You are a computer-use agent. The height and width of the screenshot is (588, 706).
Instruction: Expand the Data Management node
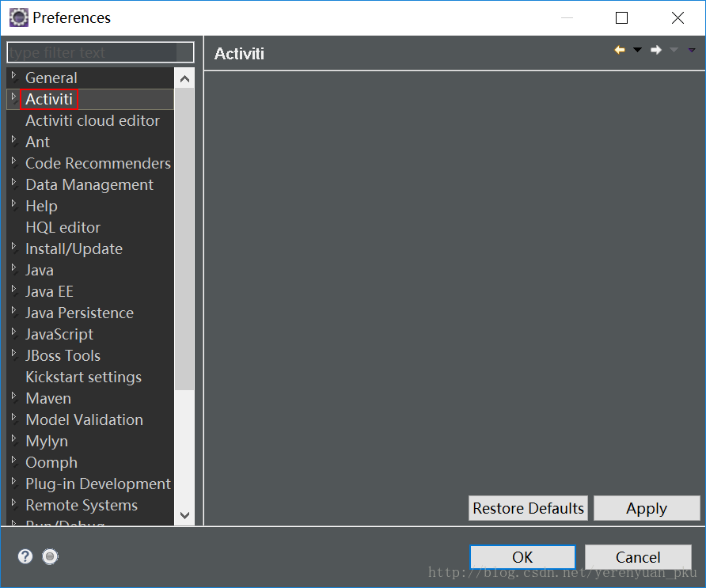(x=14, y=182)
